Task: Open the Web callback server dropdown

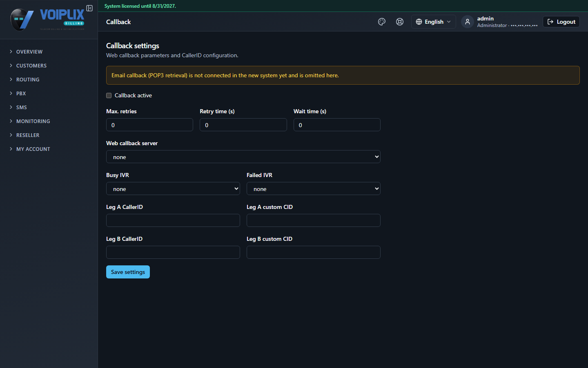Action: 243,157
